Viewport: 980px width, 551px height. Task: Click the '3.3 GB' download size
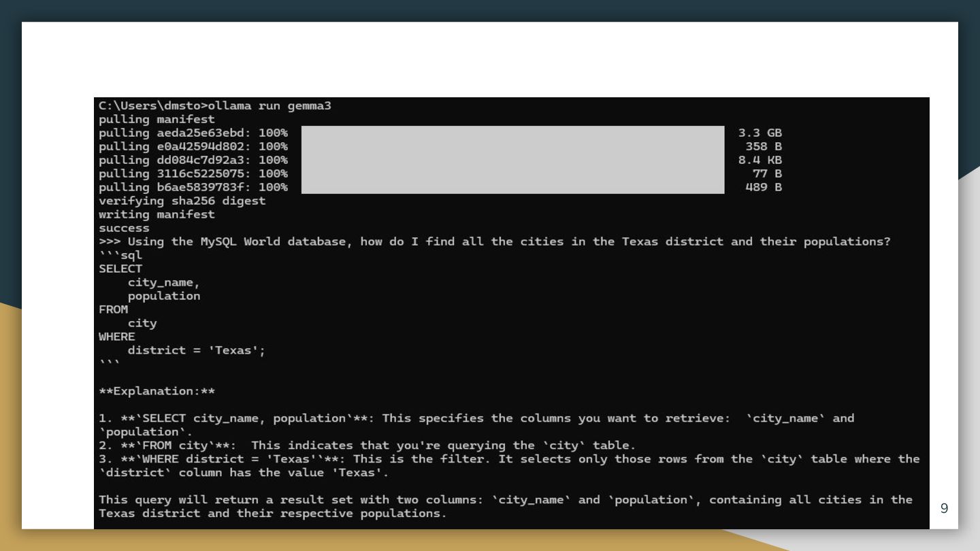pos(760,133)
